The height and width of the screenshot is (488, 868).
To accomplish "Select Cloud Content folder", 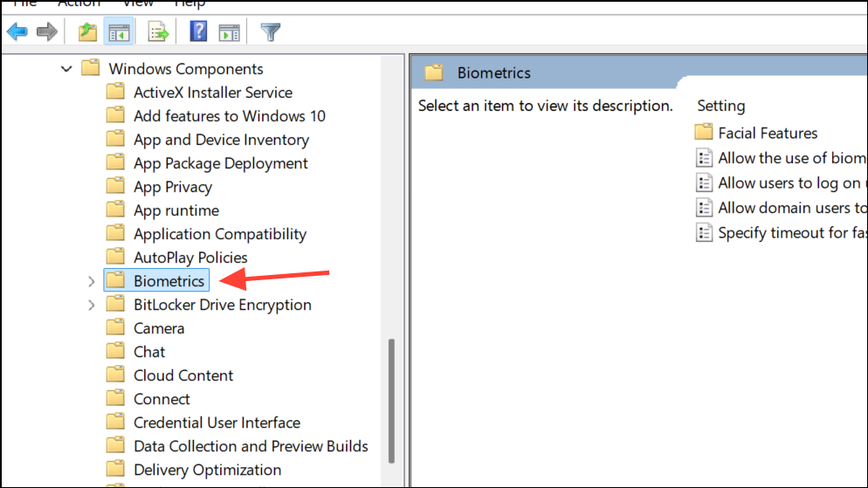I will point(183,375).
